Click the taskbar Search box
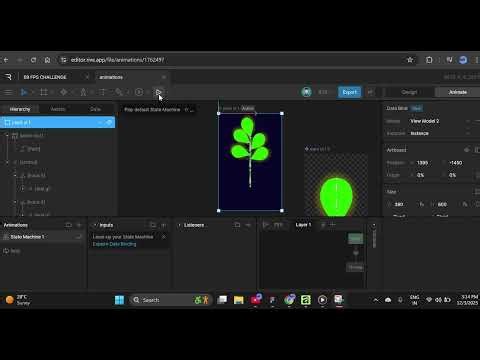 170,300
